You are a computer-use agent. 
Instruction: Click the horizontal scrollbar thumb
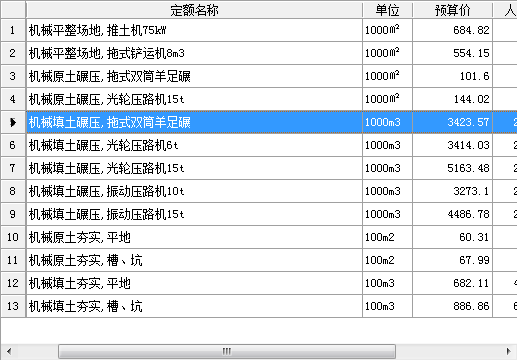coord(227,351)
